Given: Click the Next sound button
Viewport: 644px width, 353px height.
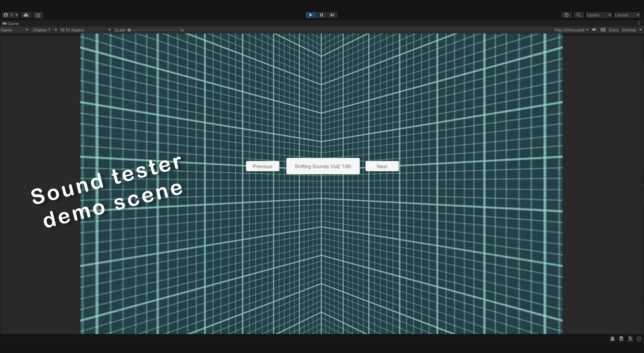Looking at the screenshot, I should [382, 166].
